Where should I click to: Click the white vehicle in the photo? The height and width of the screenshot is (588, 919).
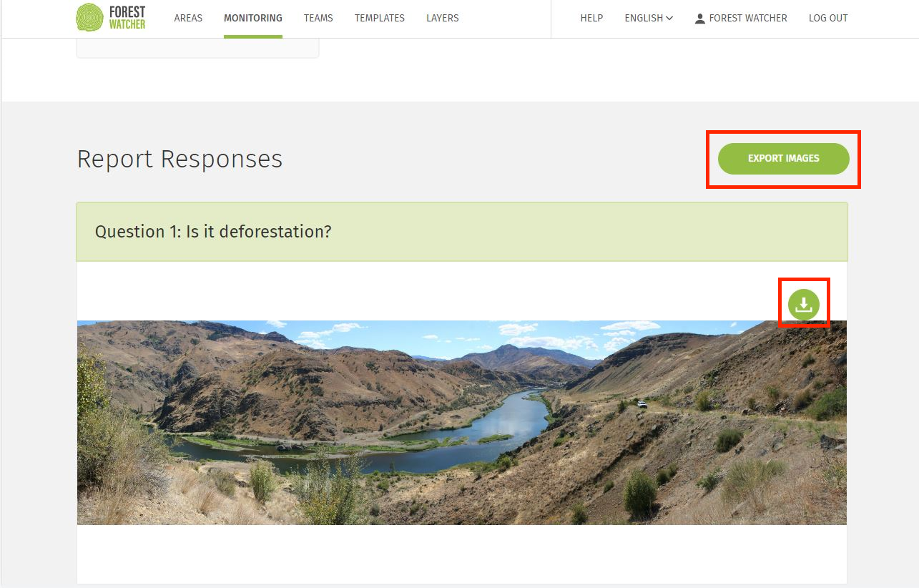[642, 404]
